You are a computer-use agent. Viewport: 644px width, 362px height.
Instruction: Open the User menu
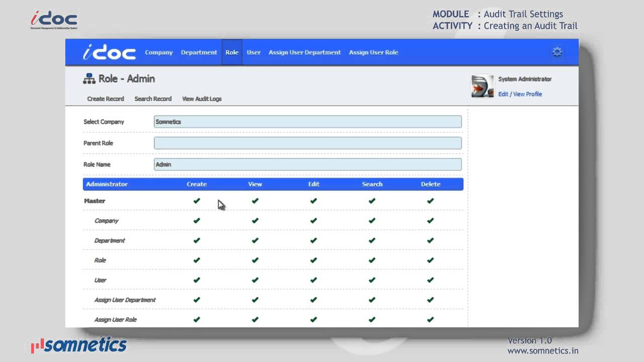coord(254,52)
